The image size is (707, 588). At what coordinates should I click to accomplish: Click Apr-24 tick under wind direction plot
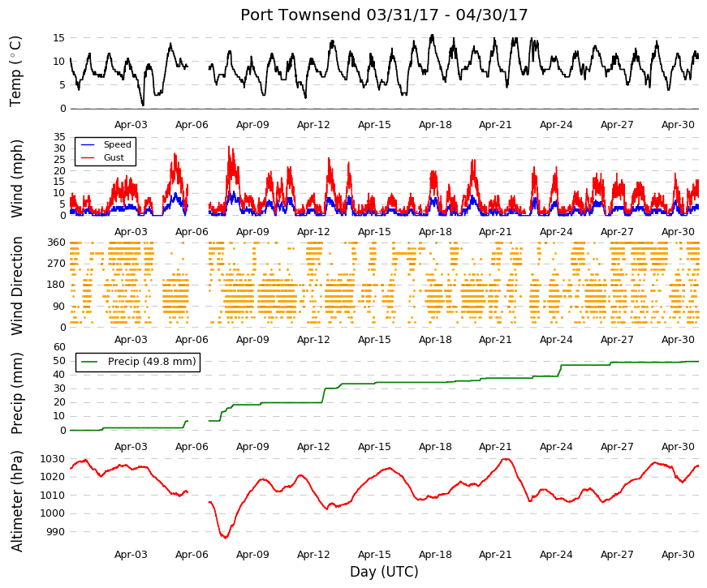pyautogui.click(x=556, y=340)
